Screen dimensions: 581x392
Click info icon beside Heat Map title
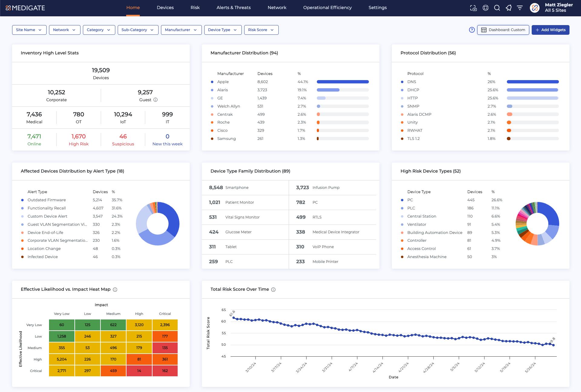point(115,290)
